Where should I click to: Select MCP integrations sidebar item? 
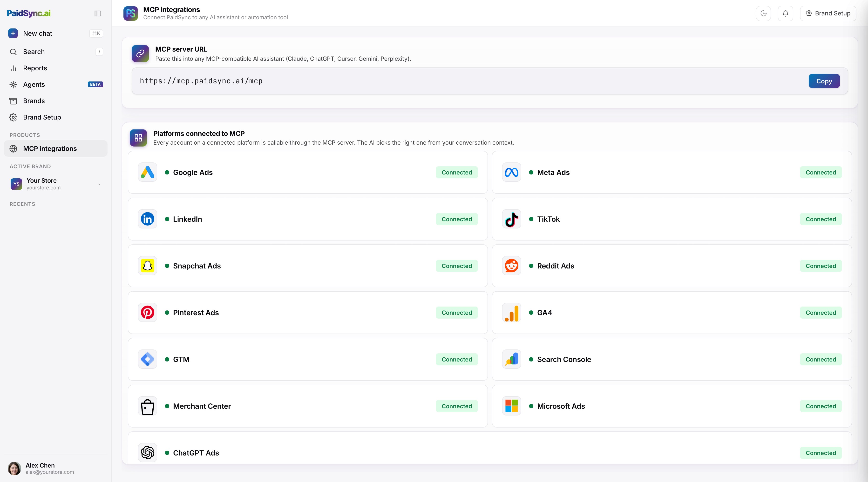[x=56, y=148]
